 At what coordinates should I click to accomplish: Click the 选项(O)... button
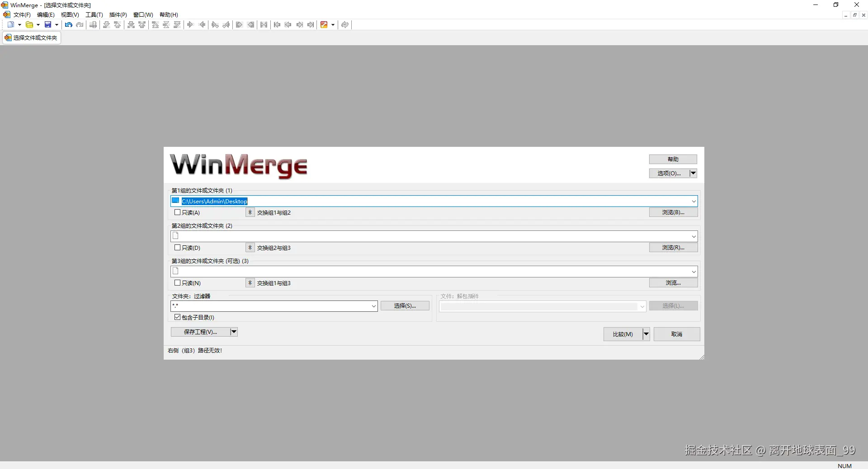[x=669, y=173]
